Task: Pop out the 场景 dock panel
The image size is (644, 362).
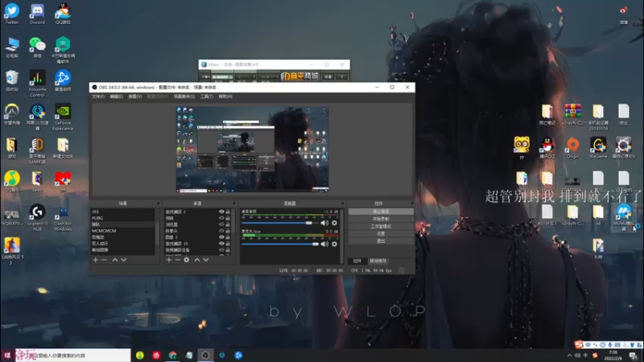Action: tap(158, 204)
